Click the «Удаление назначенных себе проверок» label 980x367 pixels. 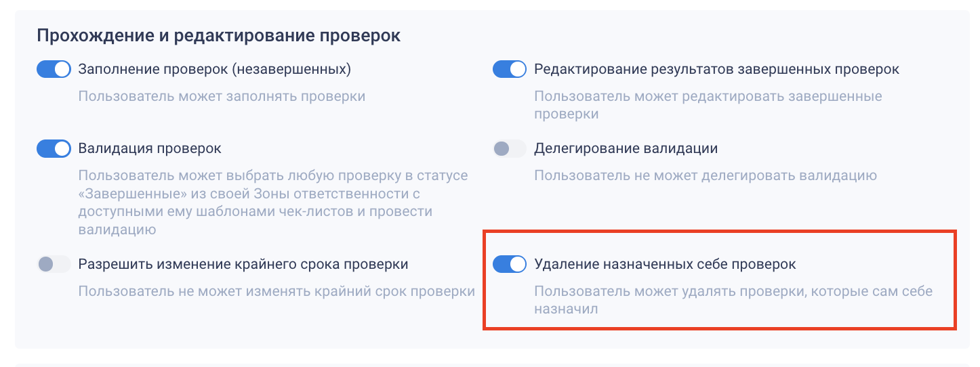[665, 264]
